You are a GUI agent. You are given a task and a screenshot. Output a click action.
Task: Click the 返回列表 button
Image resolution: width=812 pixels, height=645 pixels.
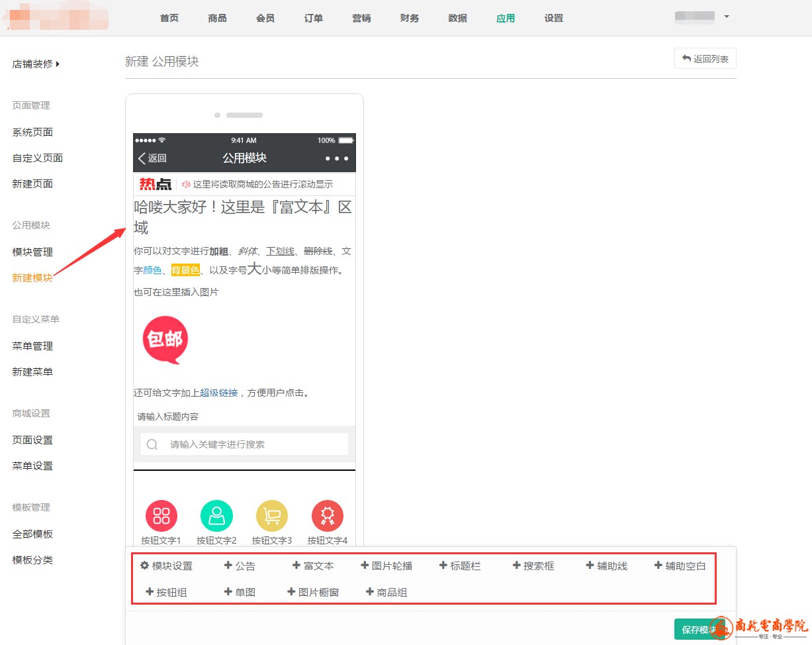click(x=705, y=59)
